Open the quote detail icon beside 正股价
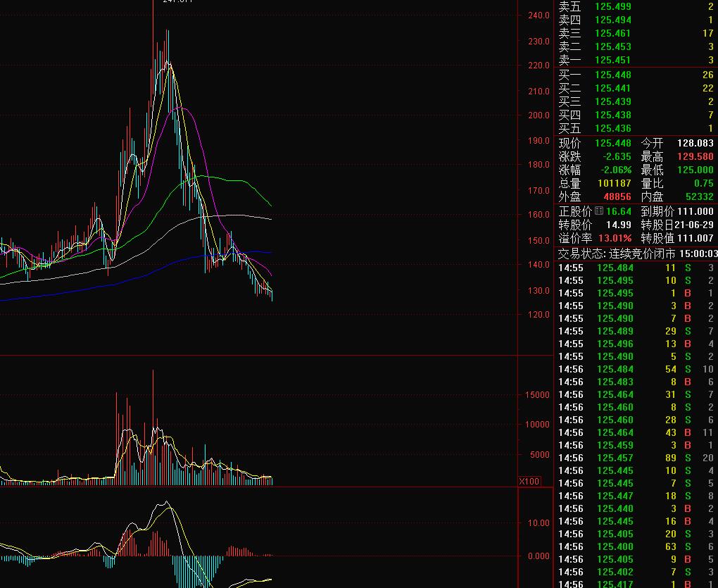 (x=599, y=211)
